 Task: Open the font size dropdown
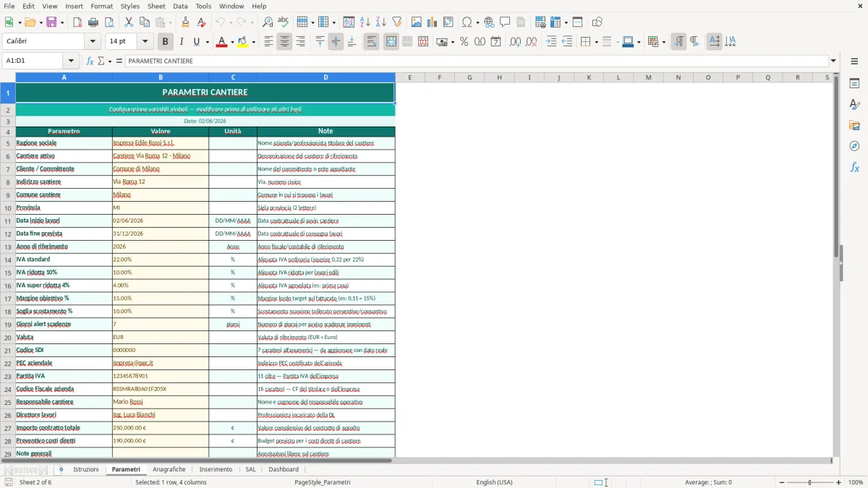coord(145,42)
